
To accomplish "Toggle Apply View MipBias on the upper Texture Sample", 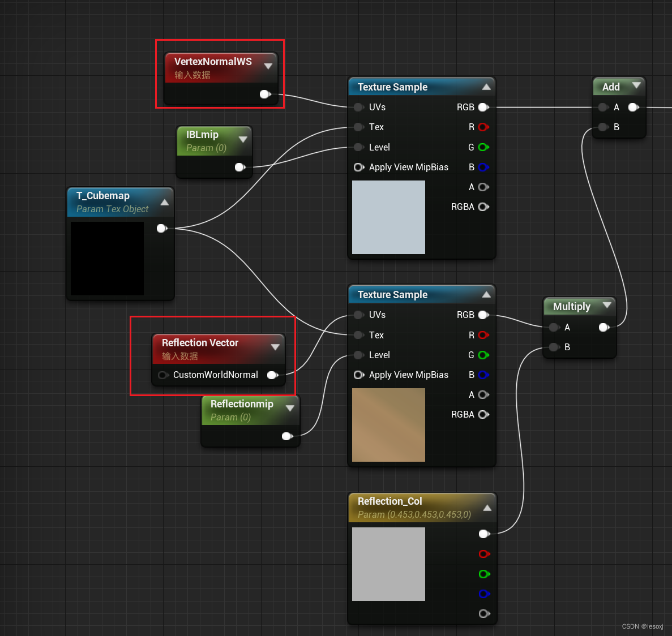I will point(358,167).
